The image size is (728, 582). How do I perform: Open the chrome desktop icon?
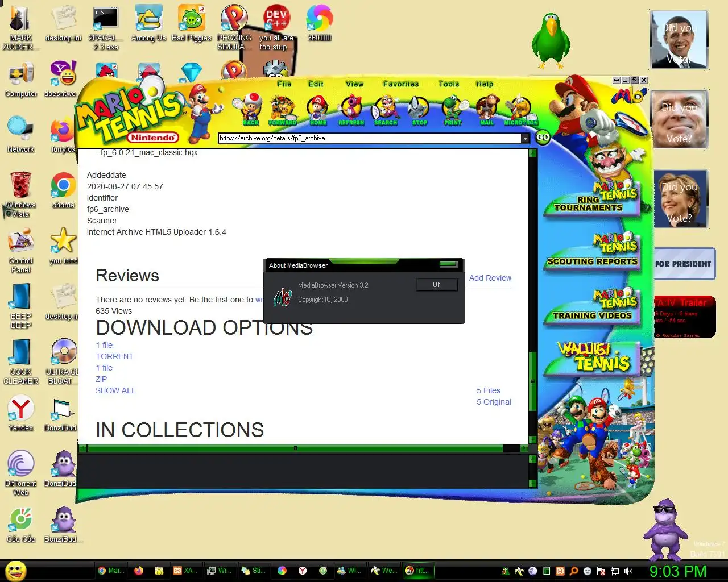point(63,190)
